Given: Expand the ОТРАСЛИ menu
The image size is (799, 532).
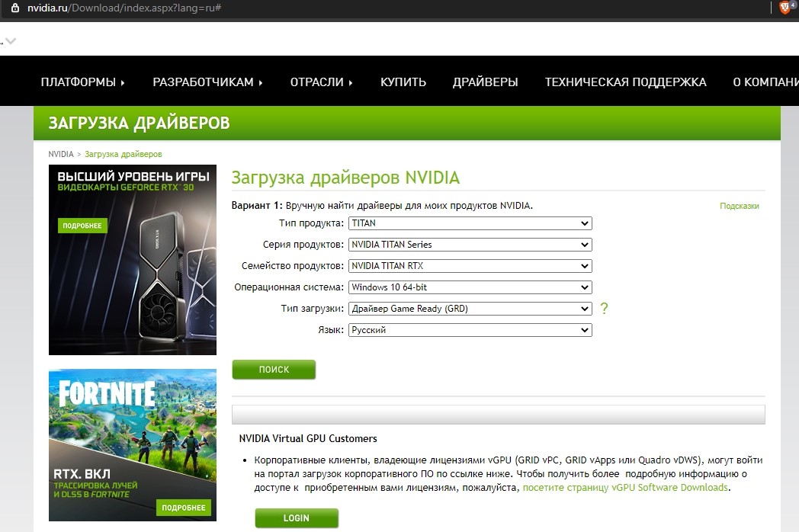Looking at the screenshot, I should point(321,82).
